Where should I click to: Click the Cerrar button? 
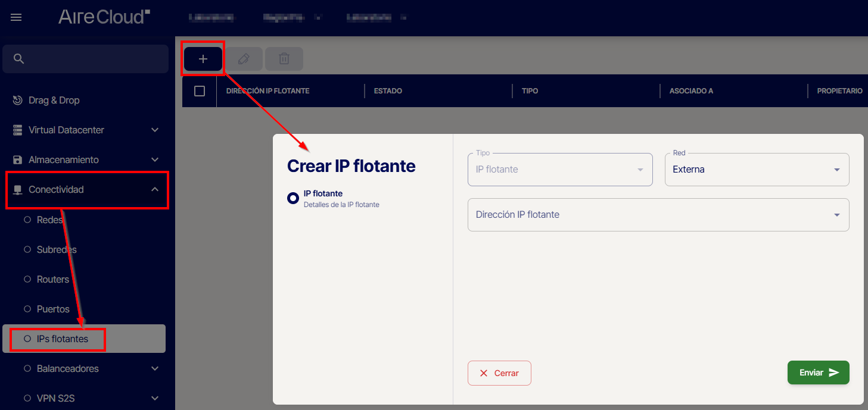[499, 373]
